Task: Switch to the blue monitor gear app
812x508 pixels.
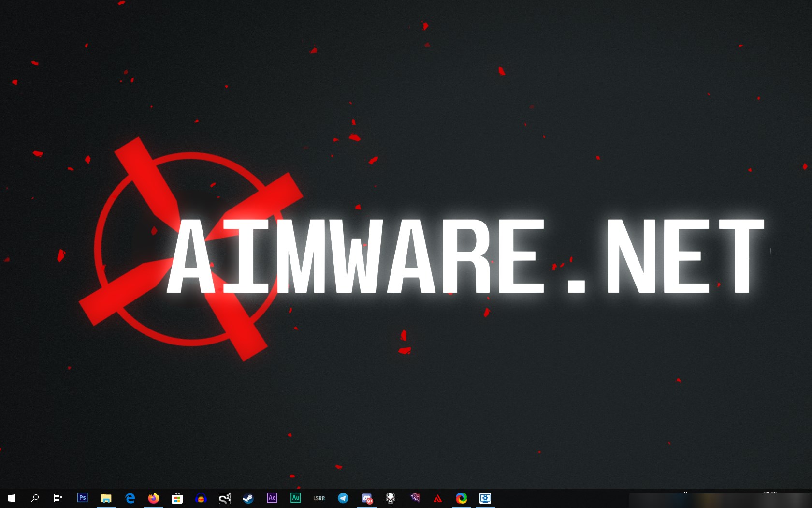Action: pyautogui.click(x=485, y=498)
